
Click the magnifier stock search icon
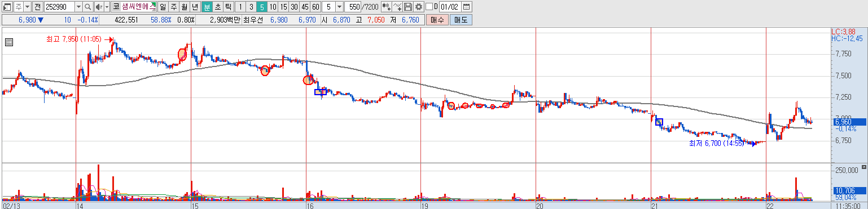pyautogui.click(x=88, y=7)
